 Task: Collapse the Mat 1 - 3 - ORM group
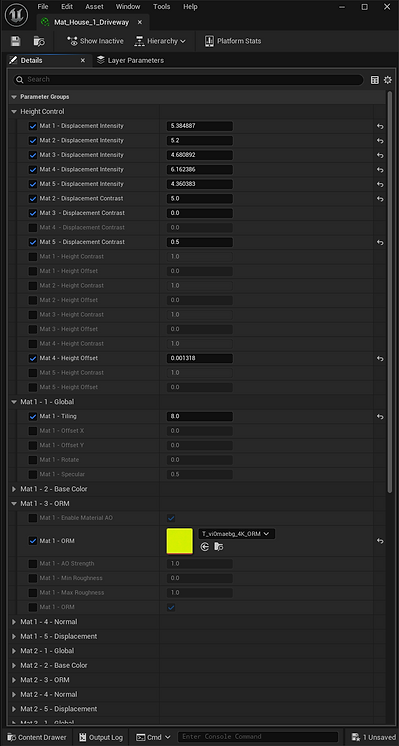click(x=14, y=503)
